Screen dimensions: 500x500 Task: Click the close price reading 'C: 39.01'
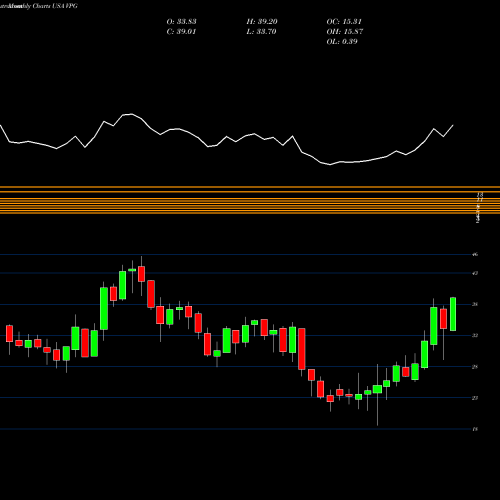tap(181, 32)
